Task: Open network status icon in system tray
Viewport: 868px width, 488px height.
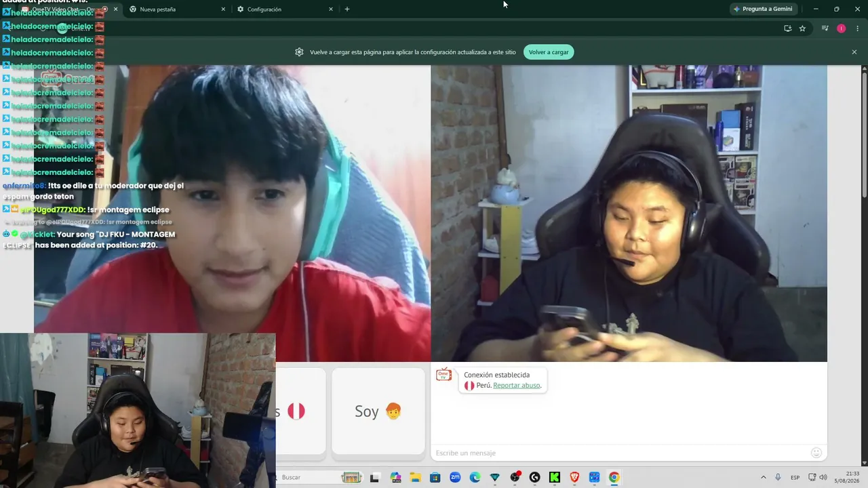Action: coord(812,477)
